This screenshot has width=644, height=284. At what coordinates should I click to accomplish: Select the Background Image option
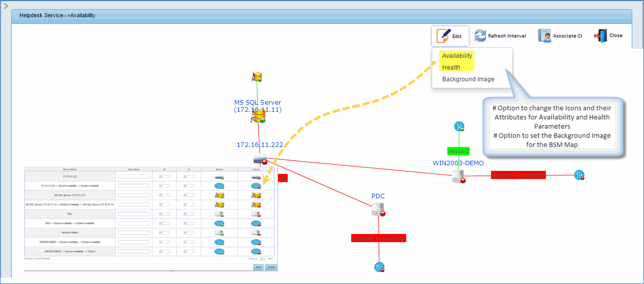[x=468, y=80]
